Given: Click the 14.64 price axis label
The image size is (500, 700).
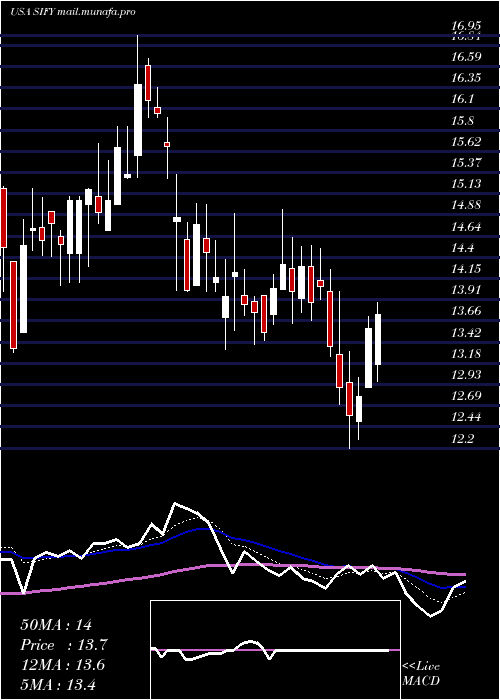Looking at the screenshot, I should (x=466, y=227).
